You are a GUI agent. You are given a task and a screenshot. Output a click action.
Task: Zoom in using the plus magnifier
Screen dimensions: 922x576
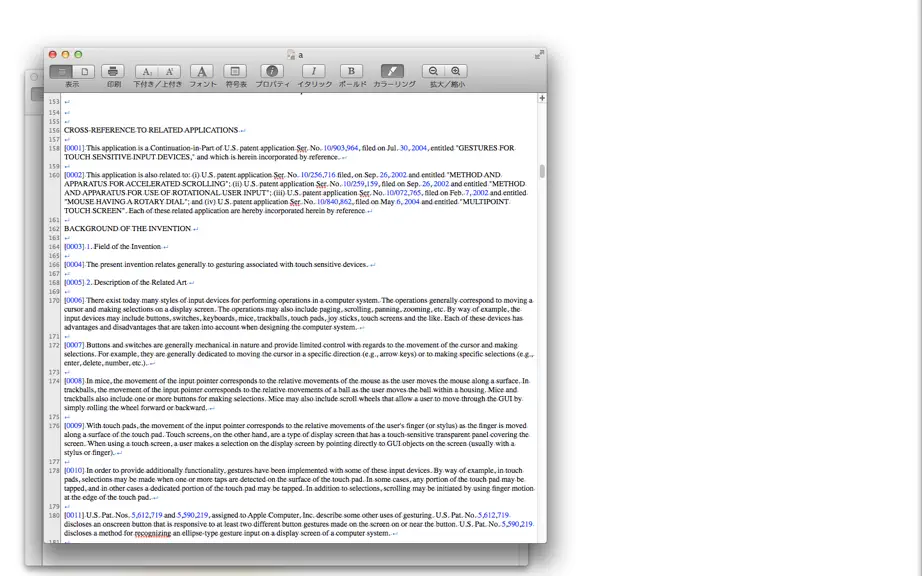pos(456,72)
